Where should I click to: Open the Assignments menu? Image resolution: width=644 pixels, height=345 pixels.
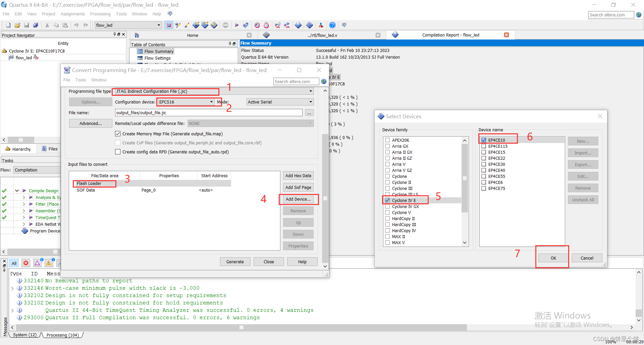(73, 14)
